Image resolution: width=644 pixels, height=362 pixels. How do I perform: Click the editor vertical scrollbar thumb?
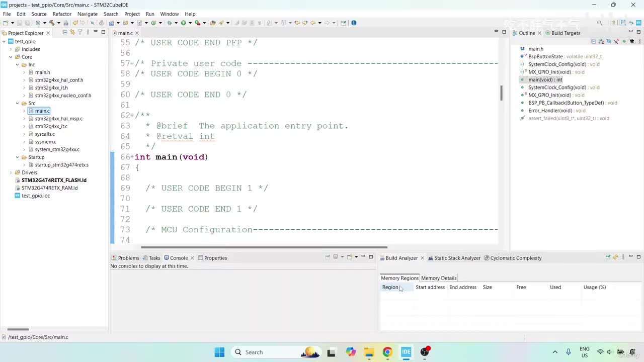501,93
